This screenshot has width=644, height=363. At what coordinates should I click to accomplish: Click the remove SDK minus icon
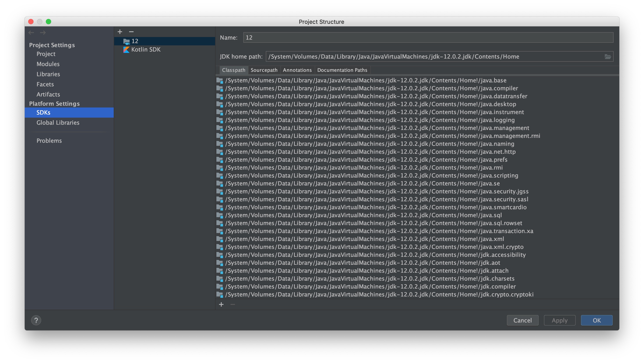coord(131,32)
